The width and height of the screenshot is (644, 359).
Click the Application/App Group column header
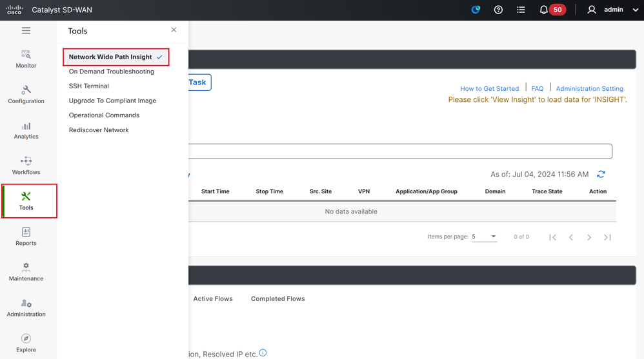(x=427, y=191)
